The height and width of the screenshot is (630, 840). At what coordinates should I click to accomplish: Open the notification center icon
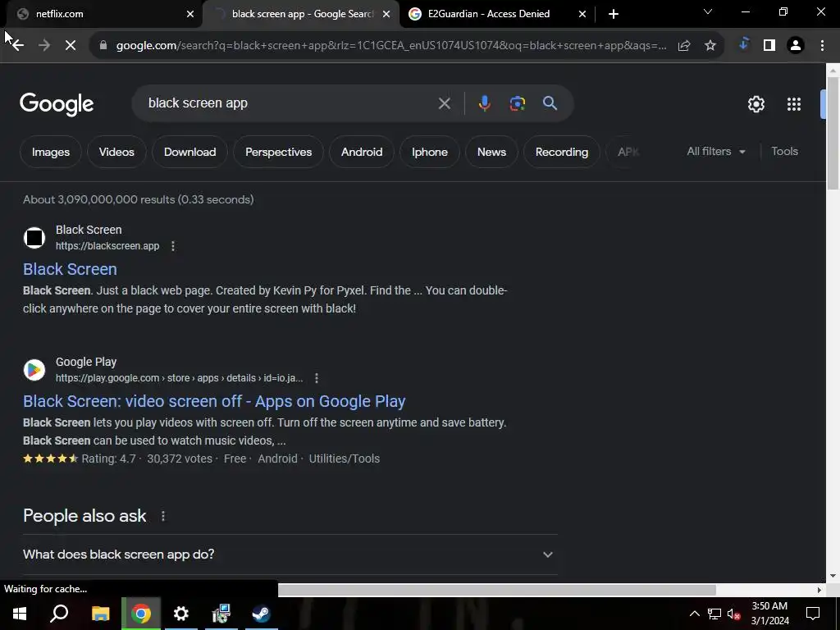[x=813, y=614]
